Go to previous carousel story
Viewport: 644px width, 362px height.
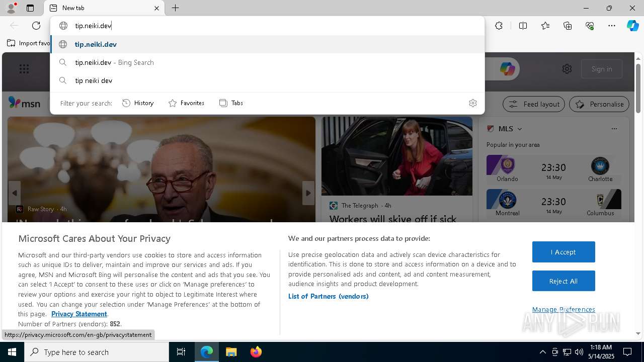tap(14, 193)
